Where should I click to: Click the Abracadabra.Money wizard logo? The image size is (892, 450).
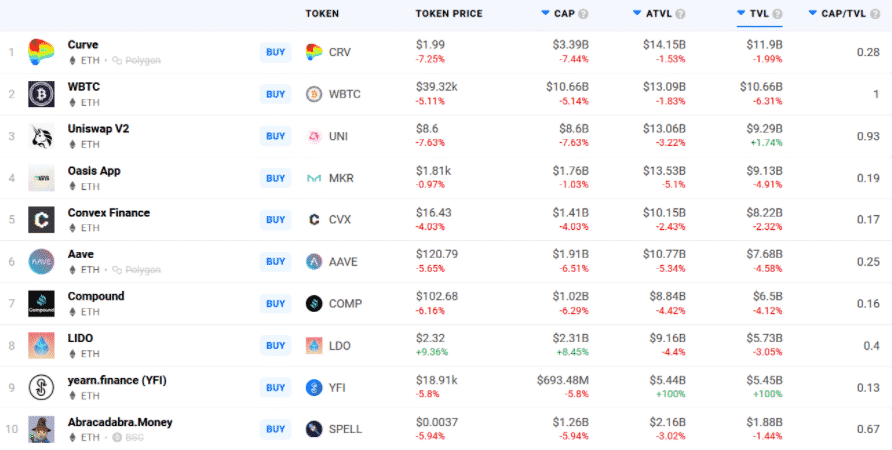(41, 429)
